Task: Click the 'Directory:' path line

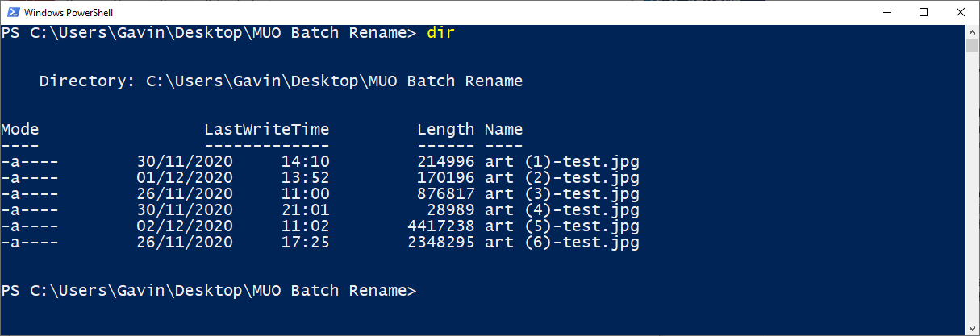Action: click(281, 81)
